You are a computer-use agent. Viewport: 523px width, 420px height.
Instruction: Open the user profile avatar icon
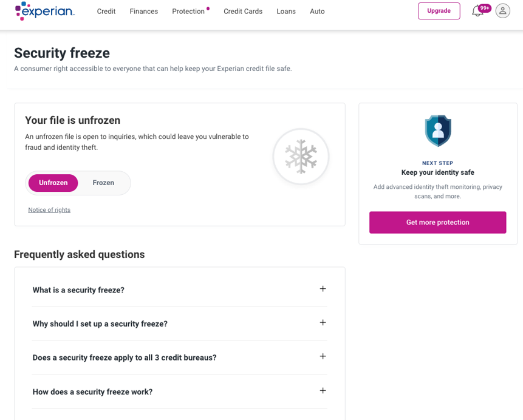click(x=502, y=11)
